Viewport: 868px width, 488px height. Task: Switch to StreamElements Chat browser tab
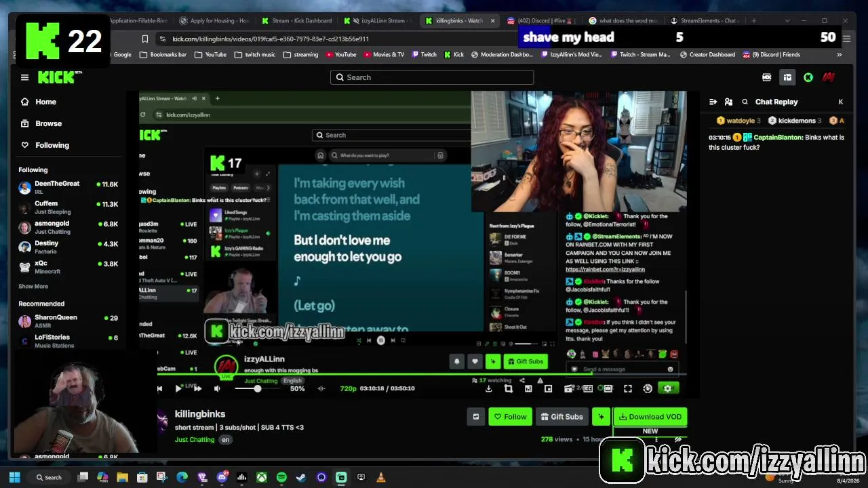tap(705, 21)
